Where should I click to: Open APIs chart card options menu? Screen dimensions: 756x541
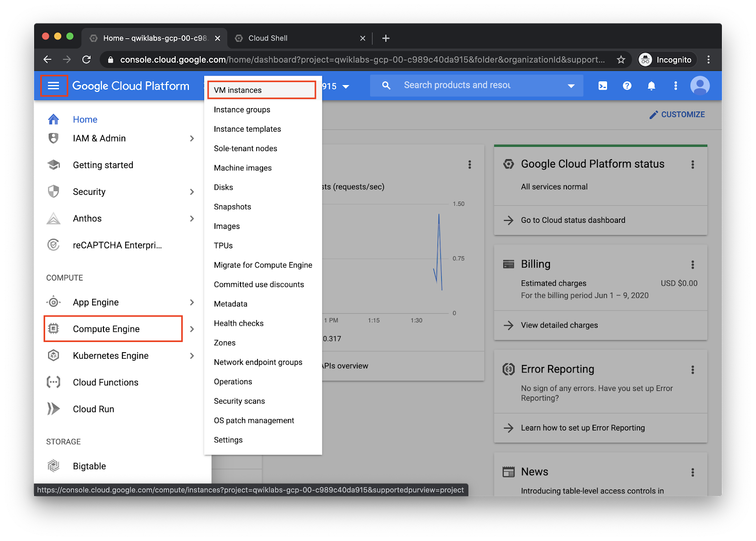click(469, 164)
